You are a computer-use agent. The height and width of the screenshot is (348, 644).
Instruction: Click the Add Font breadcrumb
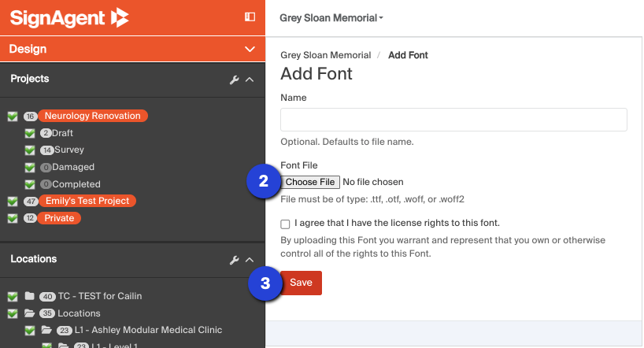(x=408, y=55)
